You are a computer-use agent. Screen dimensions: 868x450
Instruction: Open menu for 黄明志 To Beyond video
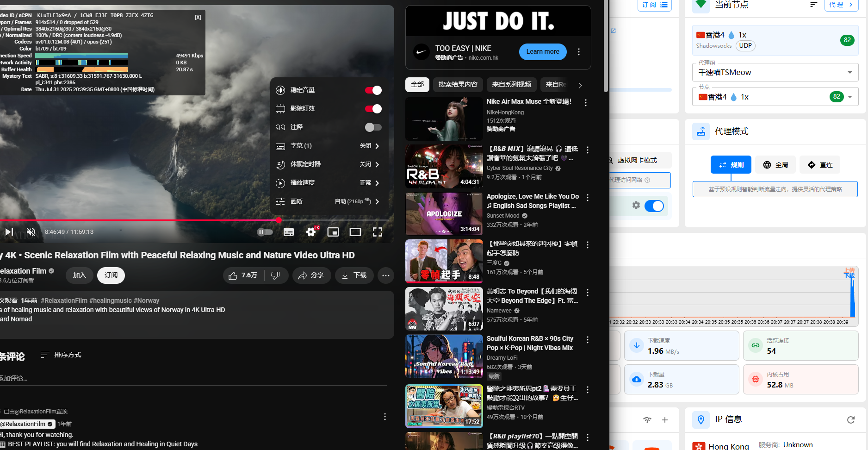(x=588, y=293)
